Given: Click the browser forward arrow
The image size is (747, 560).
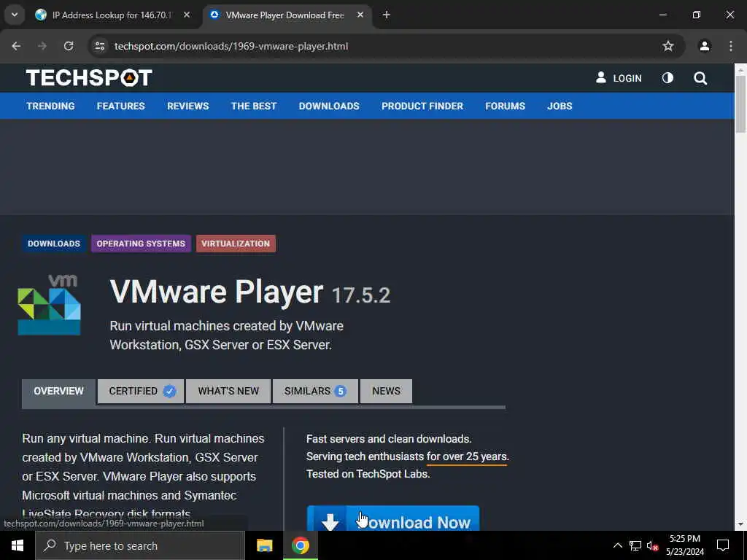Looking at the screenshot, I should pyautogui.click(x=42, y=46).
